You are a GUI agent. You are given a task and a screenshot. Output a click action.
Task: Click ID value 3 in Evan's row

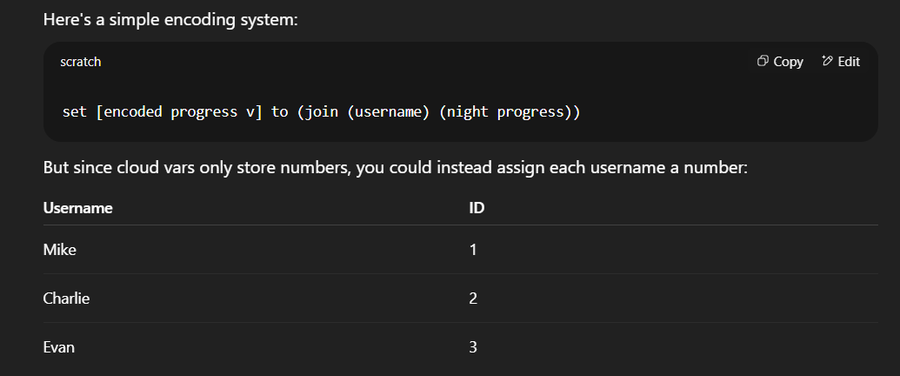pyautogui.click(x=473, y=347)
